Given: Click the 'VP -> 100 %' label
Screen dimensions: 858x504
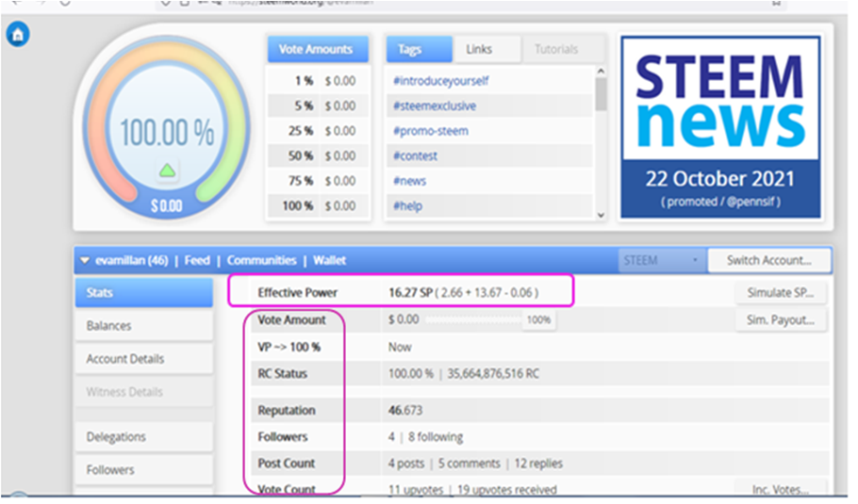Looking at the screenshot, I should point(289,347).
